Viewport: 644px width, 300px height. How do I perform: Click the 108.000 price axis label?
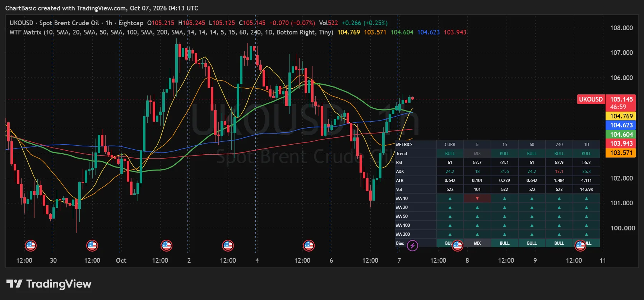click(x=621, y=28)
